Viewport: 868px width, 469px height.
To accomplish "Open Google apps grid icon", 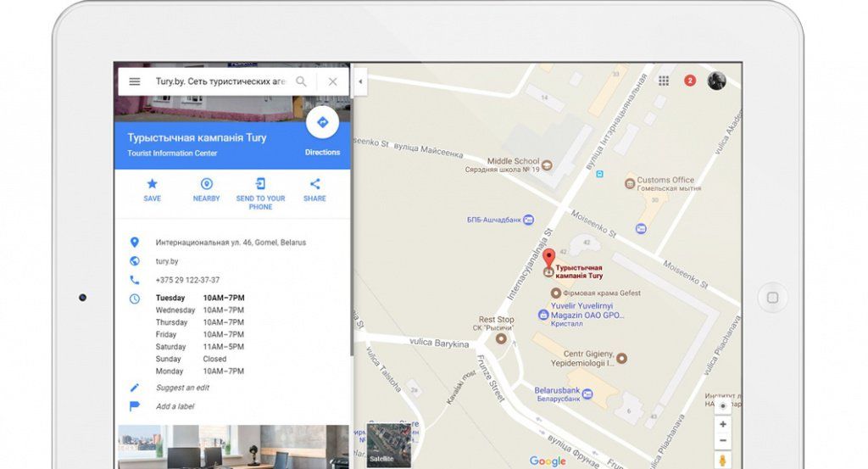I will pos(664,81).
